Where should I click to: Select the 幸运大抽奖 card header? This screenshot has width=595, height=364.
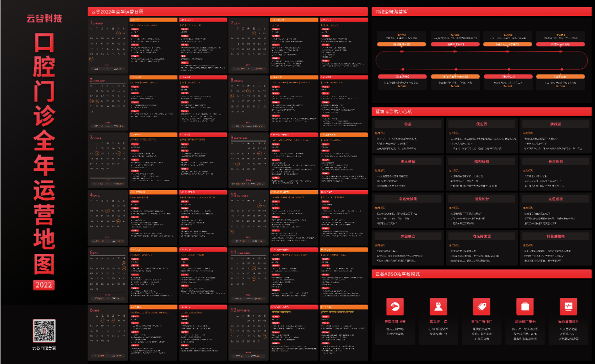408,199
